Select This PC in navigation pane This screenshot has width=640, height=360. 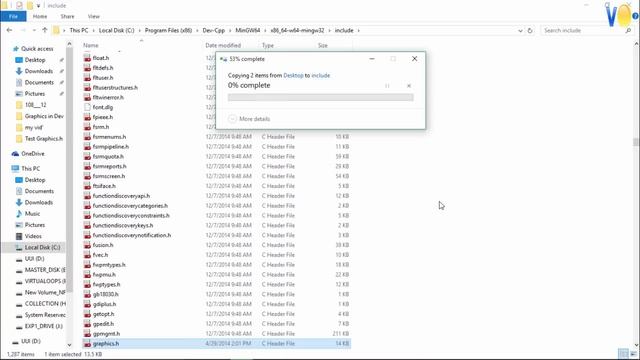point(30,169)
